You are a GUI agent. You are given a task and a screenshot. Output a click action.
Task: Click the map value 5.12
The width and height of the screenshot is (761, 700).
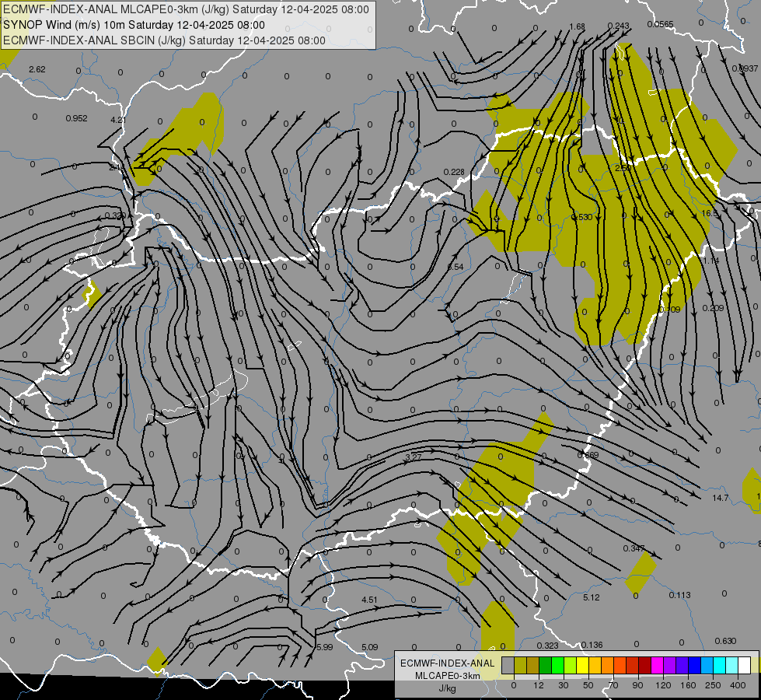pos(591,597)
